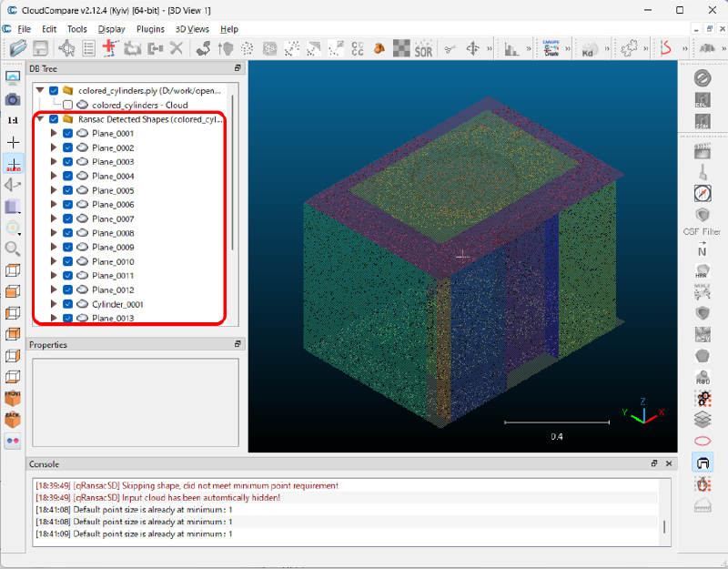
Task: Click the Open file folder icon
Action: (16, 48)
